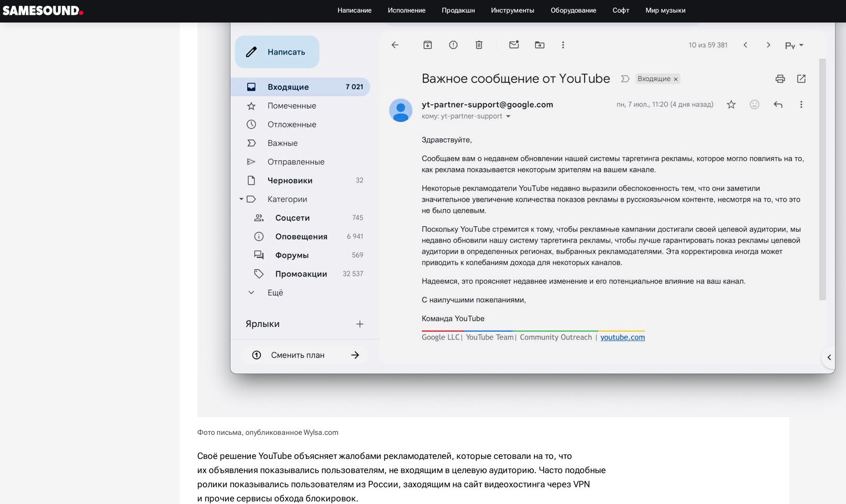The width and height of the screenshot is (846, 504).
Task: Click the Написать compose button
Action: 277,52
